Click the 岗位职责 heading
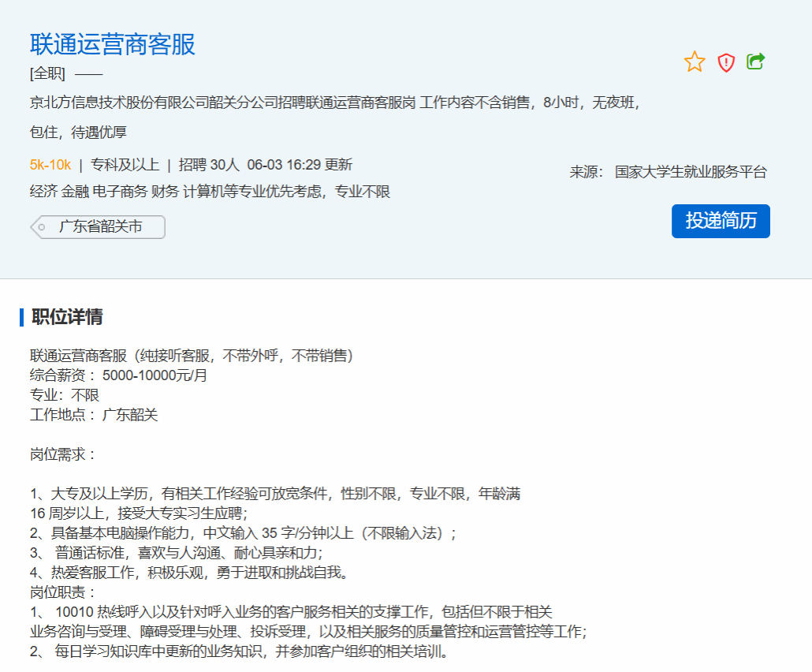This screenshot has width=812, height=672. 63,592
